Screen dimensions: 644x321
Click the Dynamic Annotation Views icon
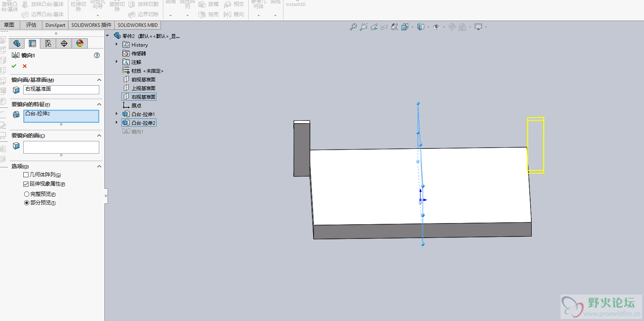coord(395,27)
